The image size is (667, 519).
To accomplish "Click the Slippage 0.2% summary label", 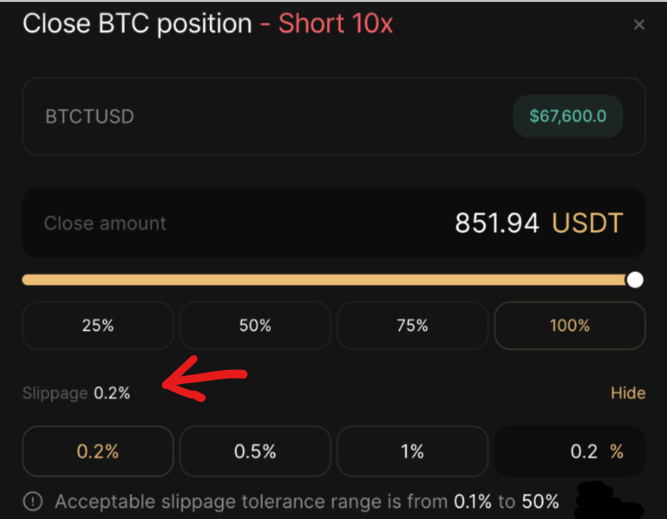I will 76,393.
